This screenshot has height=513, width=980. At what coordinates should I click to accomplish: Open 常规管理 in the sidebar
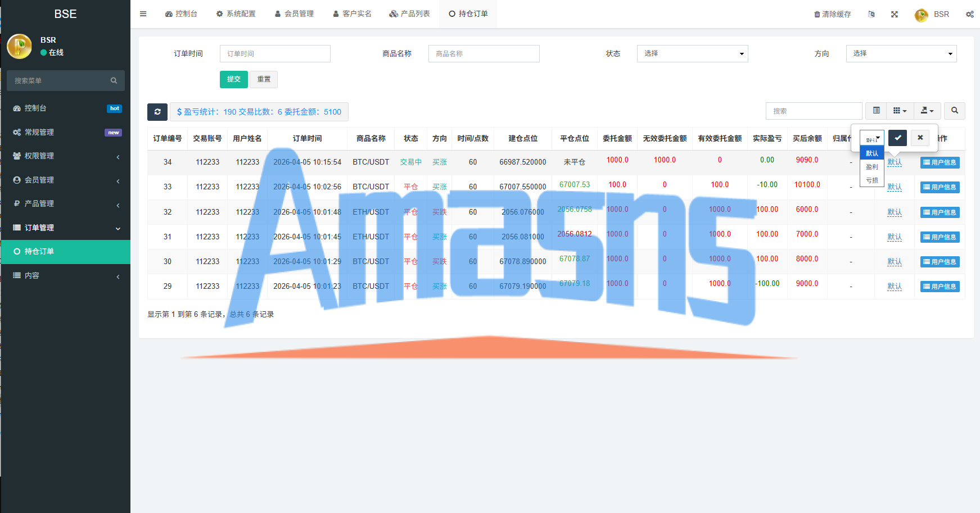66,133
